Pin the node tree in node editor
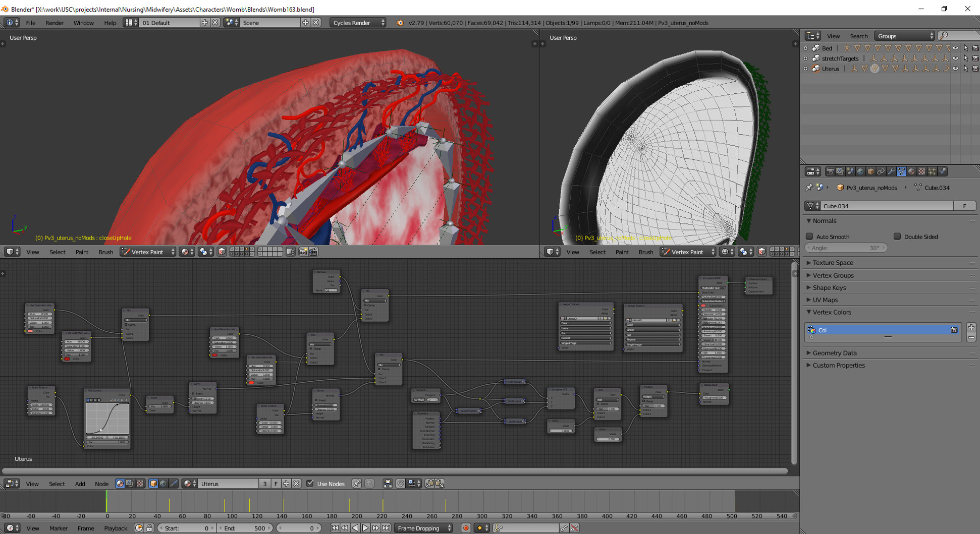 point(356,484)
